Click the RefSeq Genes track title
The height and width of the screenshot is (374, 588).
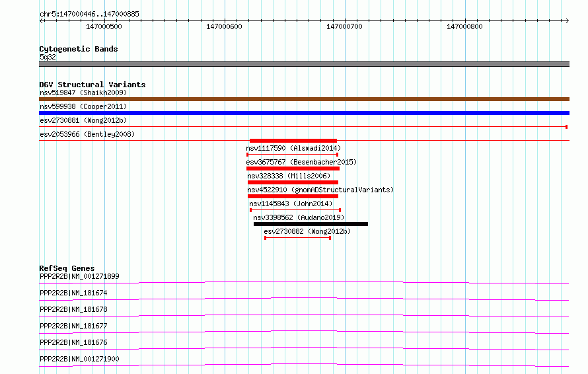coord(67,268)
